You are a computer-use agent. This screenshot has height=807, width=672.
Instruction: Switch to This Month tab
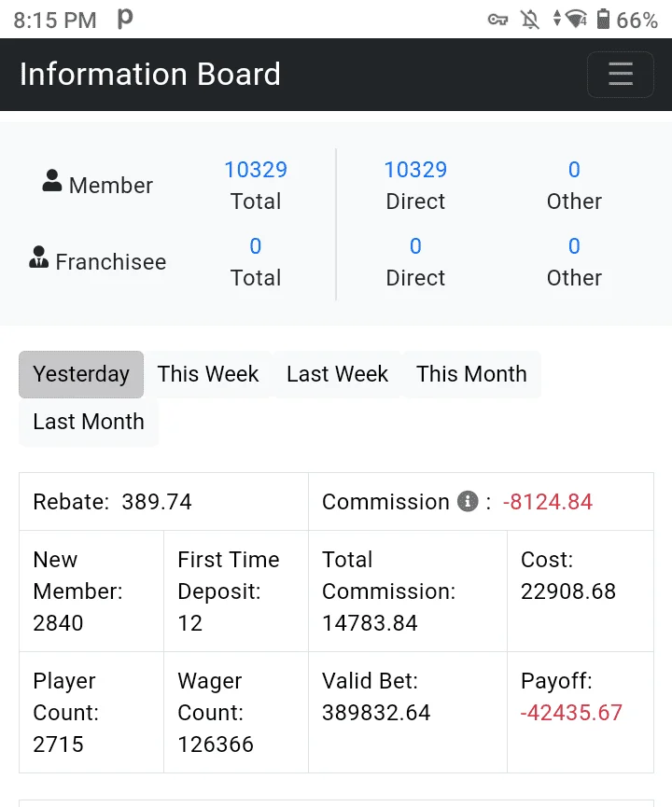point(471,374)
